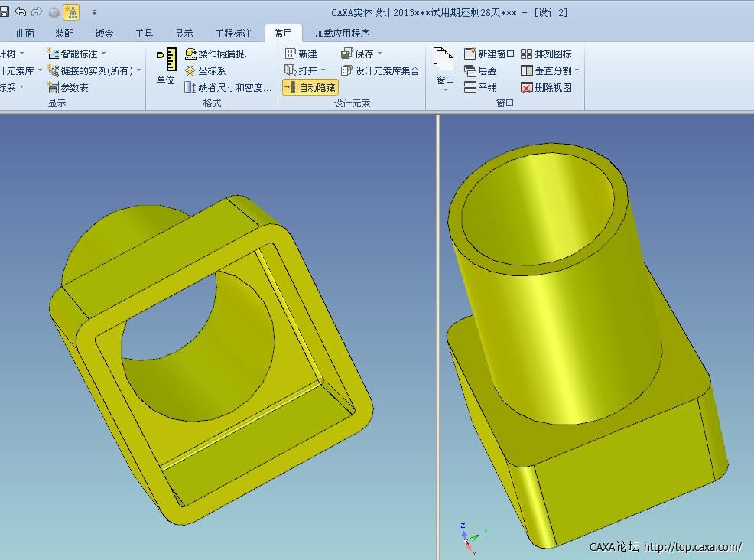This screenshot has height=560, width=754.
Task: Click 平铺 tile windows button
Action: pos(480,88)
